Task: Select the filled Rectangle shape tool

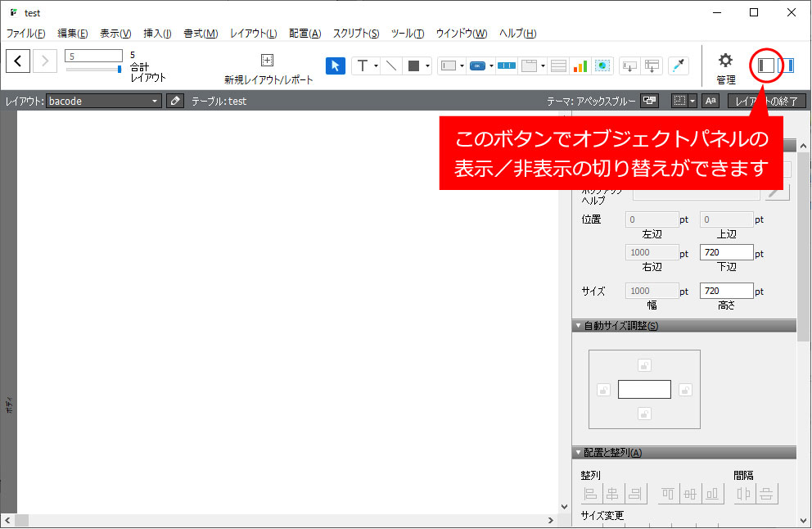Action: 413,66
